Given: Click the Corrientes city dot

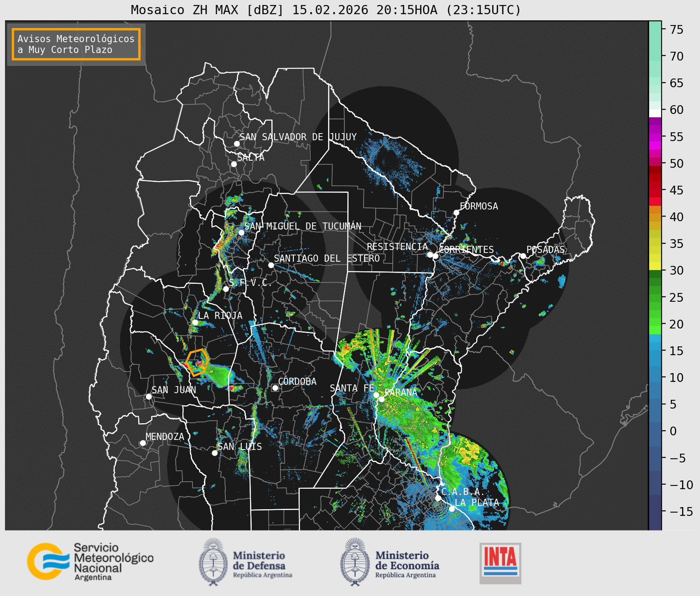Looking at the screenshot, I should pos(435,256).
